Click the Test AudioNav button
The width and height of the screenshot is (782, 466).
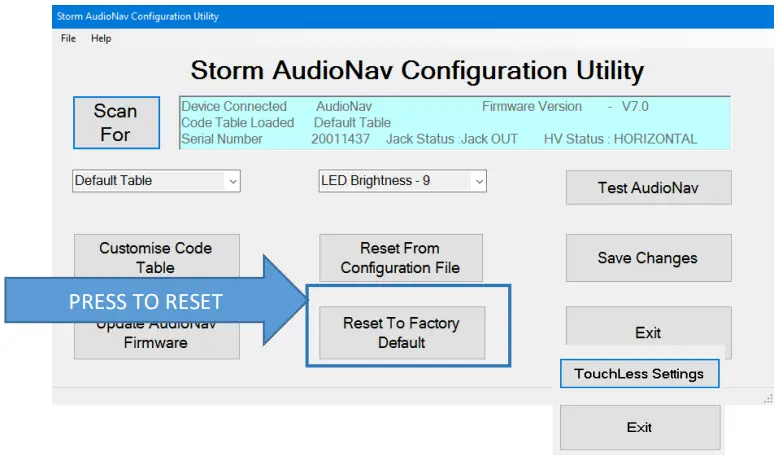click(x=648, y=188)
